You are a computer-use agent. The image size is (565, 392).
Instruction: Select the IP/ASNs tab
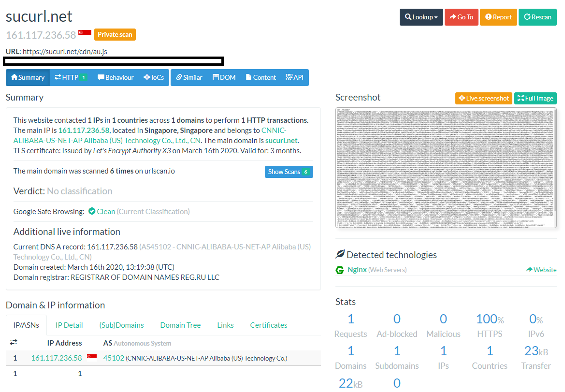(26, 325)
